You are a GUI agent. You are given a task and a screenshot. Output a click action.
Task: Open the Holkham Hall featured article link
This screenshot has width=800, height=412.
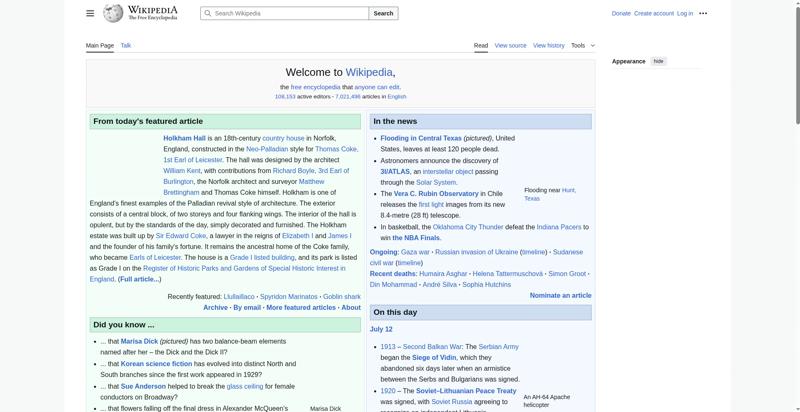click(x=184, y=138)
